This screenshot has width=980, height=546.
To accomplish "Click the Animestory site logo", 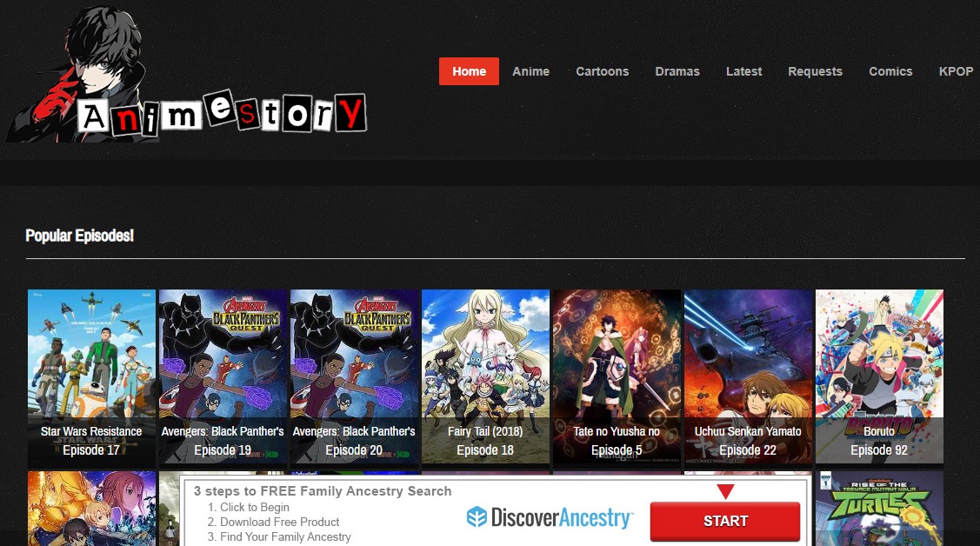I will 187,74.
